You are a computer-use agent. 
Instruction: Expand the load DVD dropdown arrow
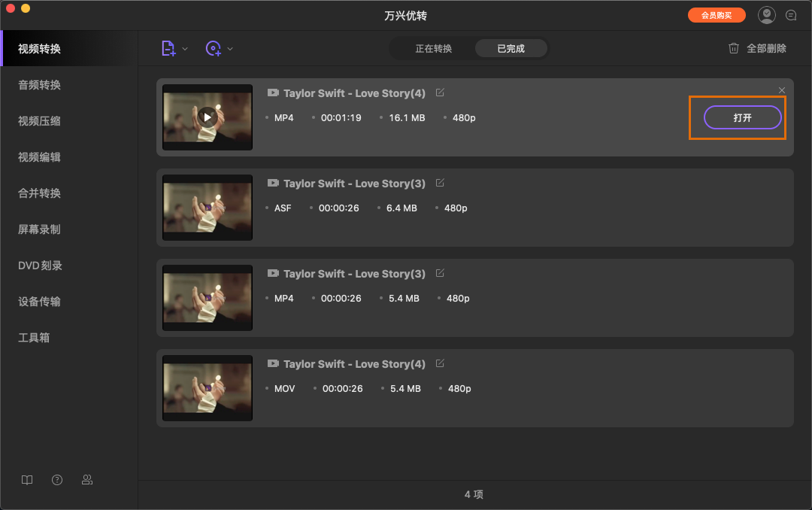pyautogui.click(x=230, y=49)
